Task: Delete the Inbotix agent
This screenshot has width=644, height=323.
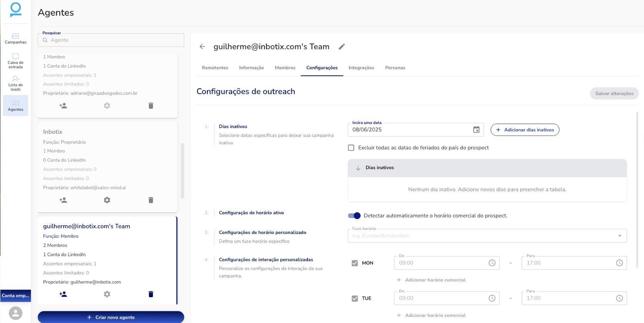Action: pos(151,200)
